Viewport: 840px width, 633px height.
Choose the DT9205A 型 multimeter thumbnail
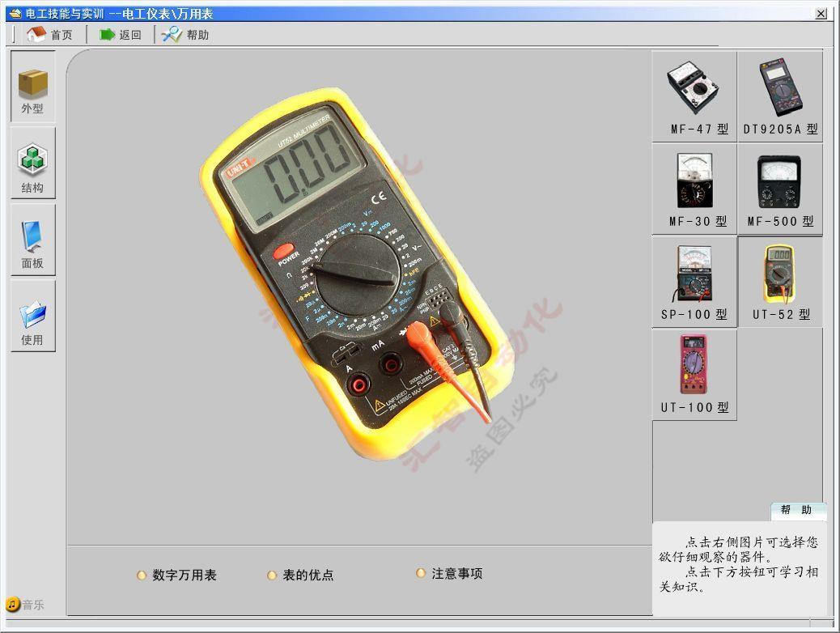780,88
